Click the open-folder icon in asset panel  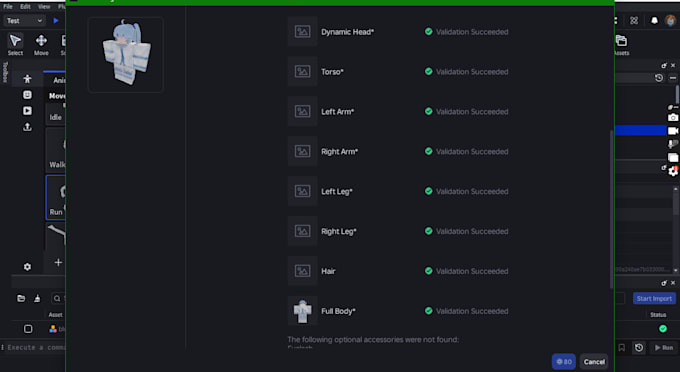[21, 298]
